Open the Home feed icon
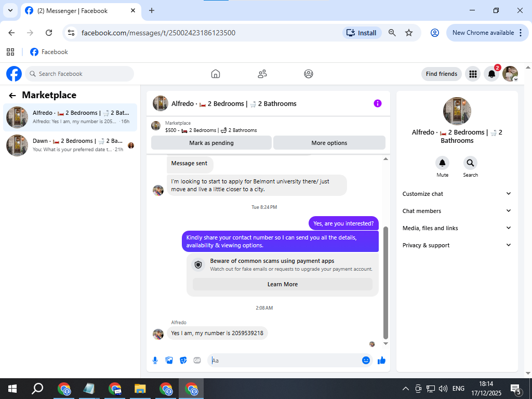Image resolution: width=532 pixels, height=399 pixels. coord(216,74)
